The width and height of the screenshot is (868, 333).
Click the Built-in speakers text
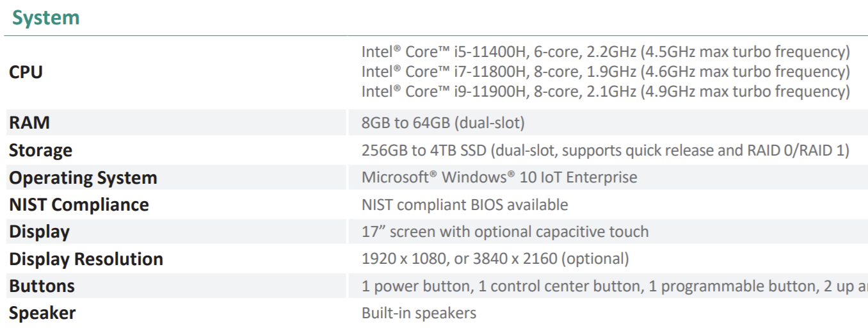tap(419, 313)
